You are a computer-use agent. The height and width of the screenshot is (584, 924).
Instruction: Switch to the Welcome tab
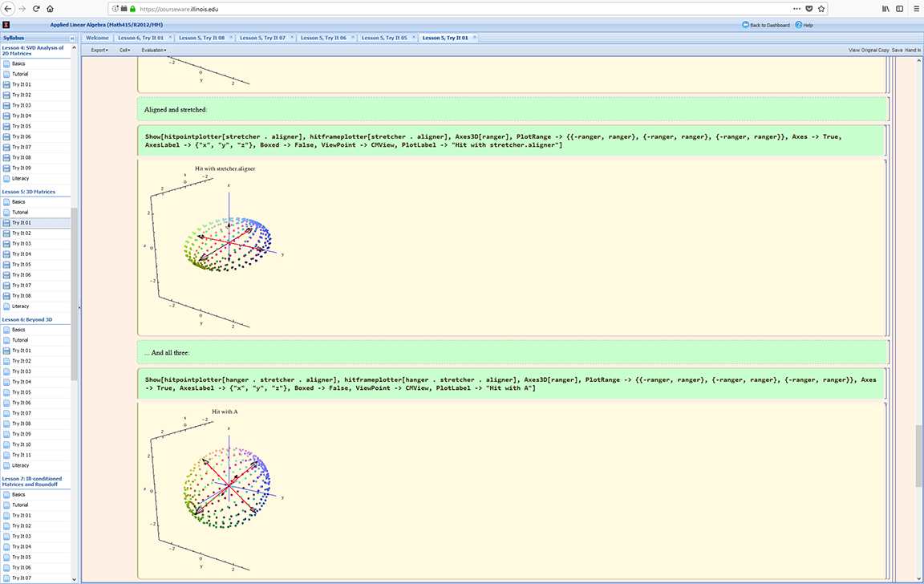(x=97, y=38)
